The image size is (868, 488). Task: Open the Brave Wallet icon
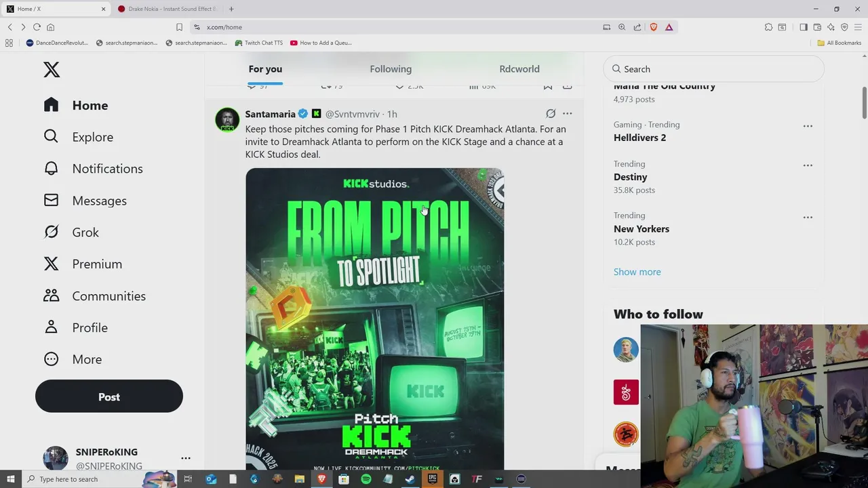817,27
